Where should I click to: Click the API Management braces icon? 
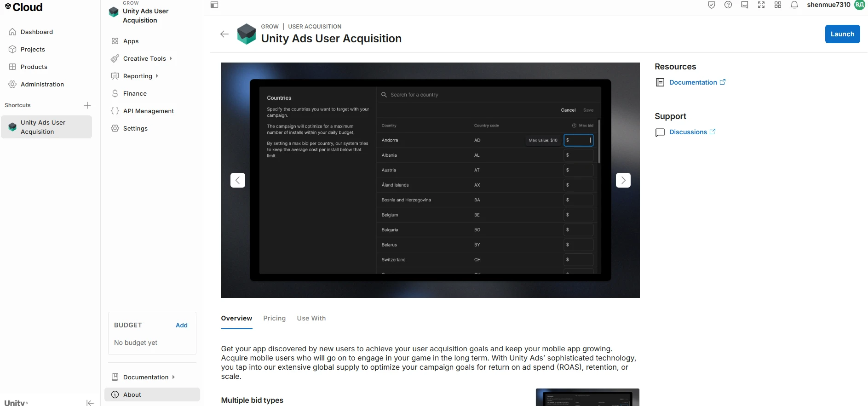tap(115, 111)
